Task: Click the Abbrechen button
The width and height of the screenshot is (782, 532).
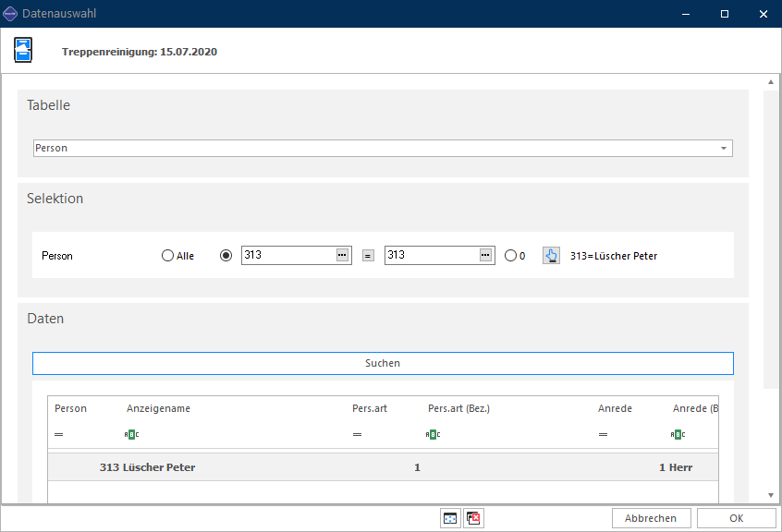Action: pyautogui.click(x=652, y=518)
